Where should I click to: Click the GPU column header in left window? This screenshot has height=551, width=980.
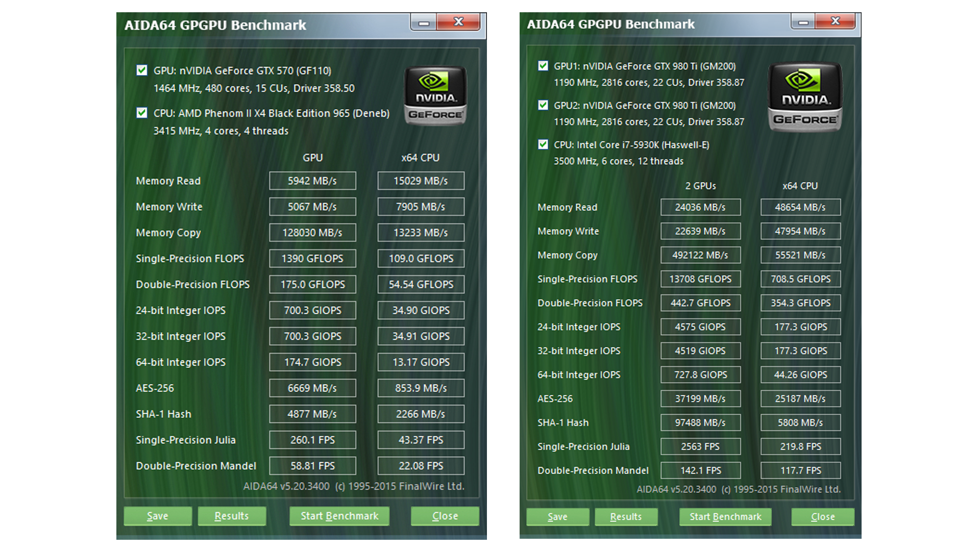(x=312, y=158)
